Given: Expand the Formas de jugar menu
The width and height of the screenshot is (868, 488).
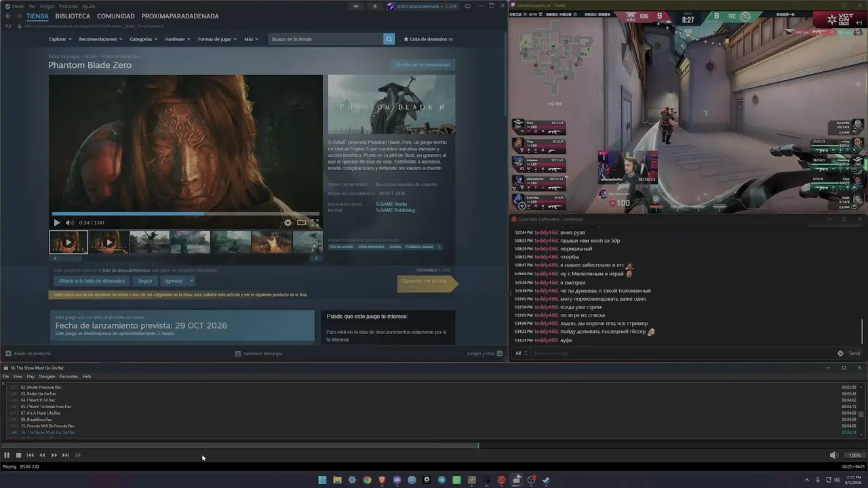Looking at the screenshot, I should pyautogui.click(x=218, y=39).
